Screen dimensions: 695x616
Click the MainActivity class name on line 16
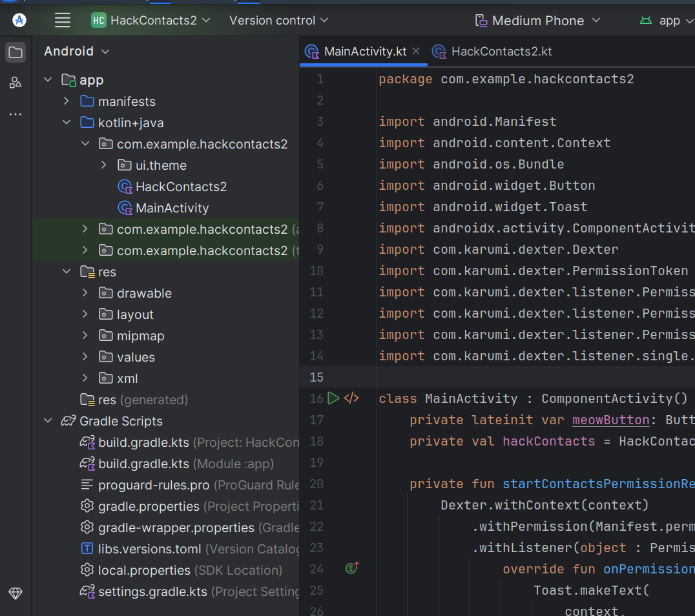[471, 398]
